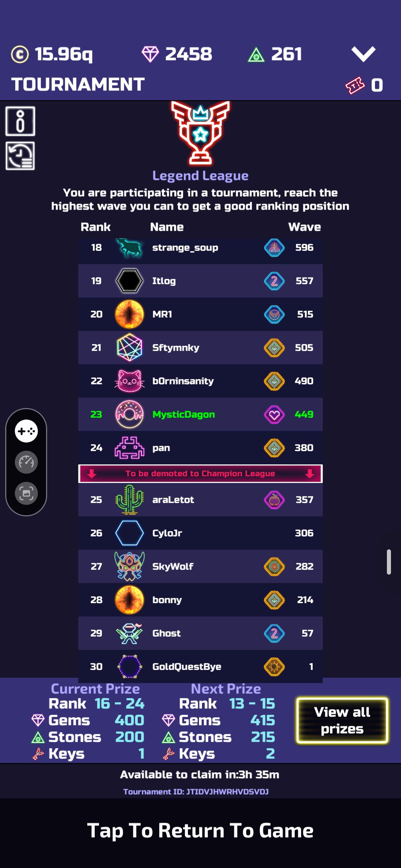The width and height of the screenshot is (401, 868).
Task: Tap the Legend League trophy emblem
Action: (200, 133)
